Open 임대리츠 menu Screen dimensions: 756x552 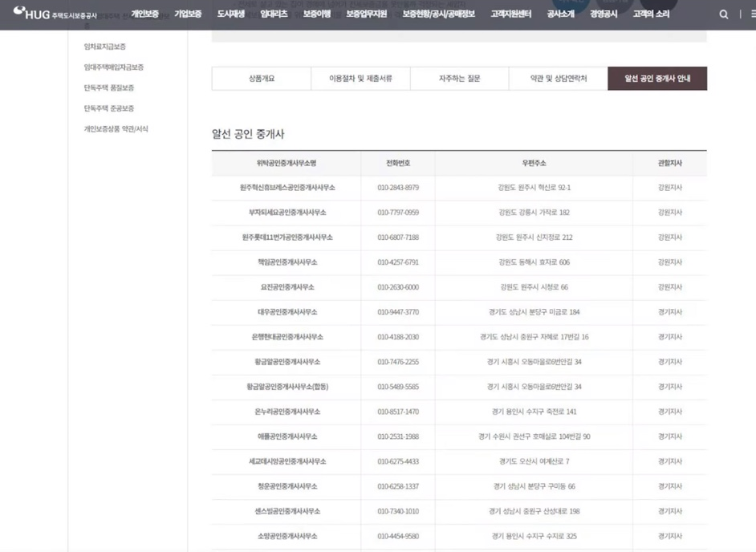point(274,14)
